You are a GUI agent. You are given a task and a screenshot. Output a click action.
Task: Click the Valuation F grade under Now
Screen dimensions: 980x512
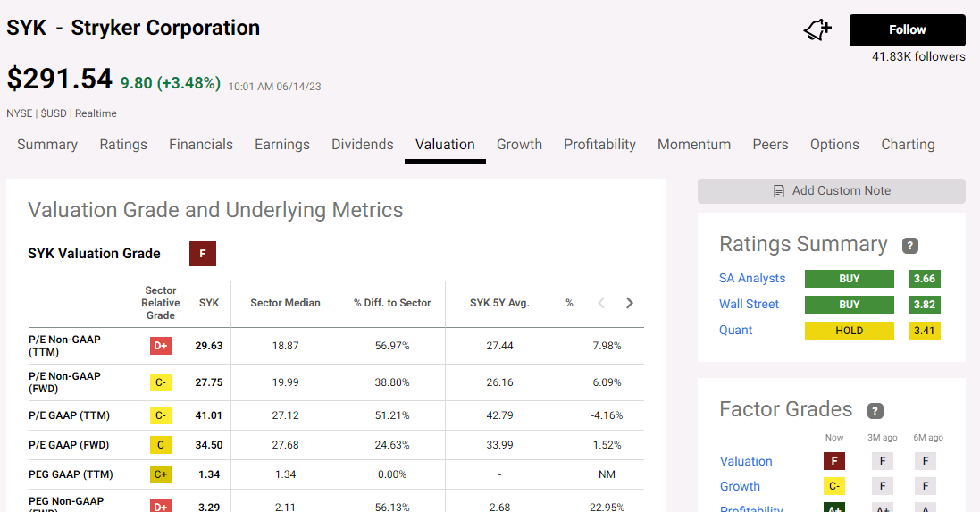tap(834, 461)
